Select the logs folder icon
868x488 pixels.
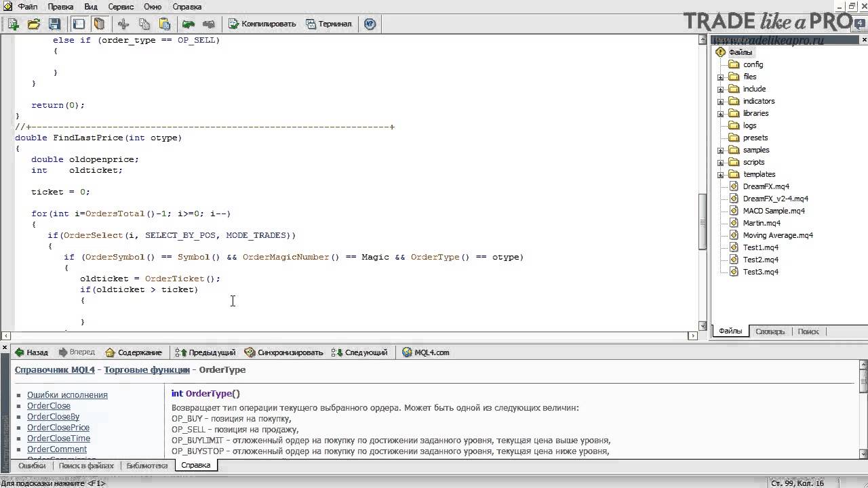(x=734, y=125)
